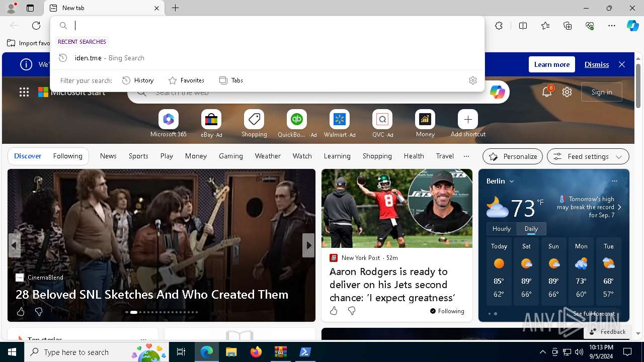Open the QuickBooks shortcut
Screen dimensions: 644x362
tap(297, 124)
